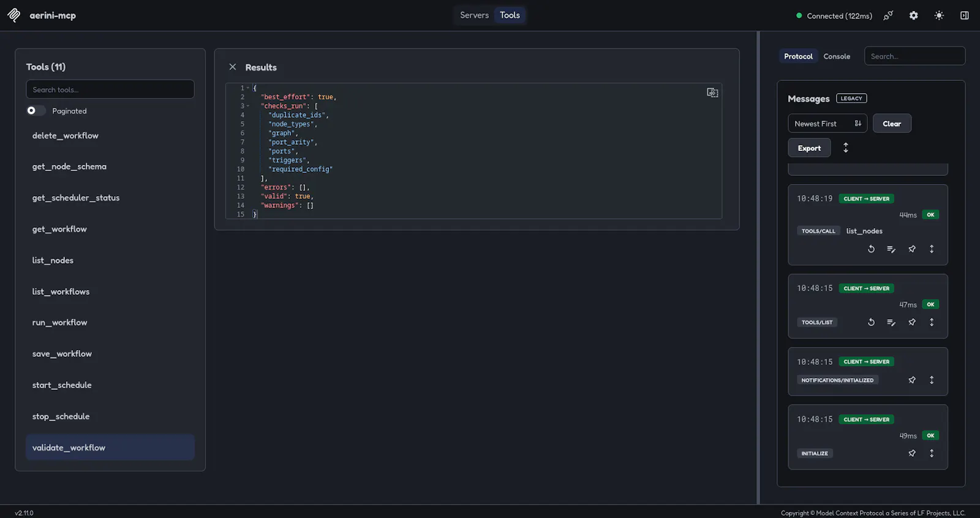This screenshot has width=980, height=518.
Task: Select the get_node_schema tool
Action: point(110,166)
